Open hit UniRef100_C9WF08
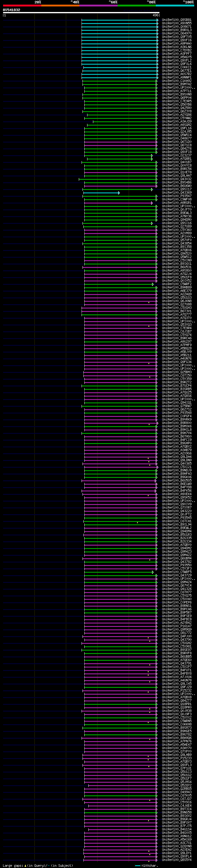The width and height of the screenshot is (197, 868). coord(177,200)
